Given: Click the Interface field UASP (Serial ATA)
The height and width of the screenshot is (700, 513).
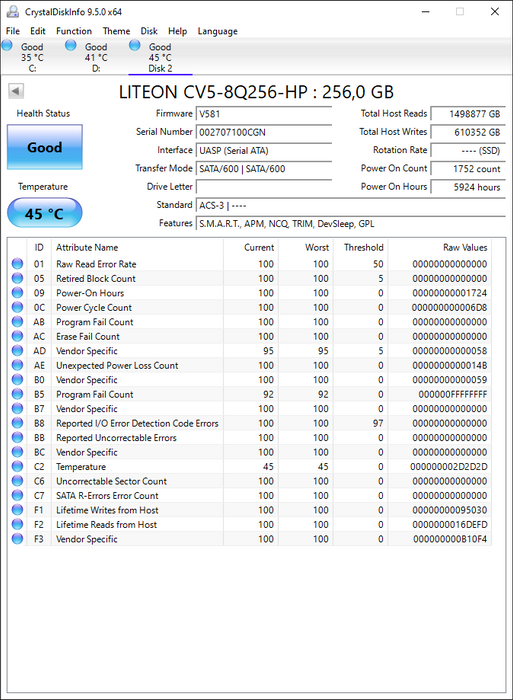Looking at the screenshot, I should click(264, 150).
